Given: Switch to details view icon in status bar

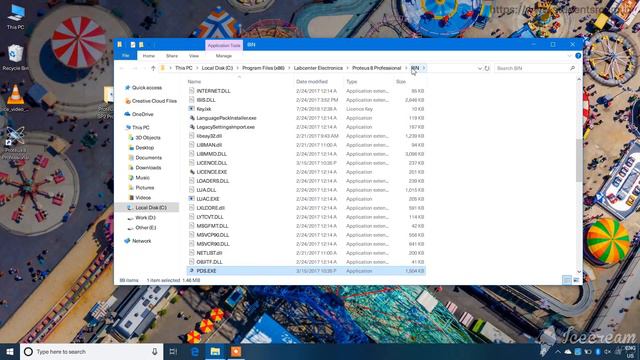Looking at the screenshot, I should pyautogui.click(x=567, y=280).
